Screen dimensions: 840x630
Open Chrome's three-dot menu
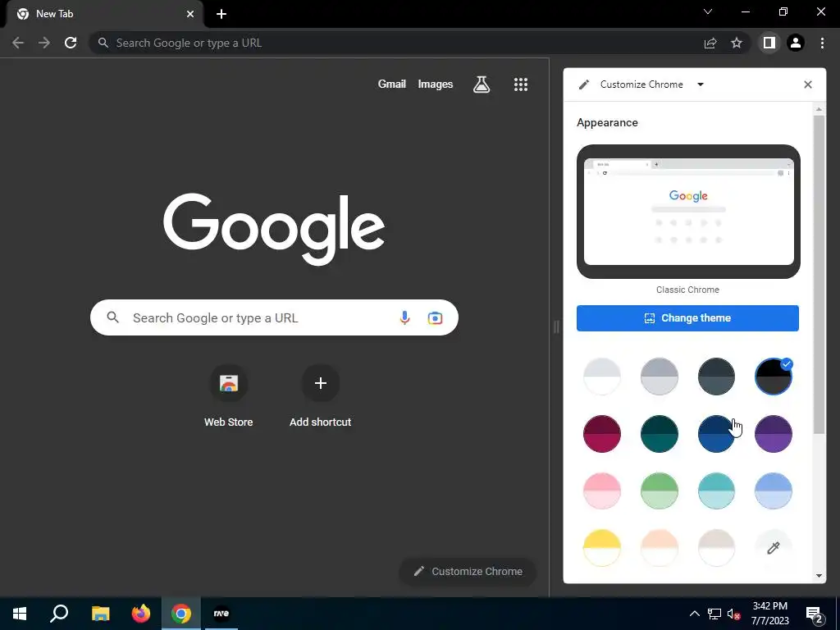(822, 43)
